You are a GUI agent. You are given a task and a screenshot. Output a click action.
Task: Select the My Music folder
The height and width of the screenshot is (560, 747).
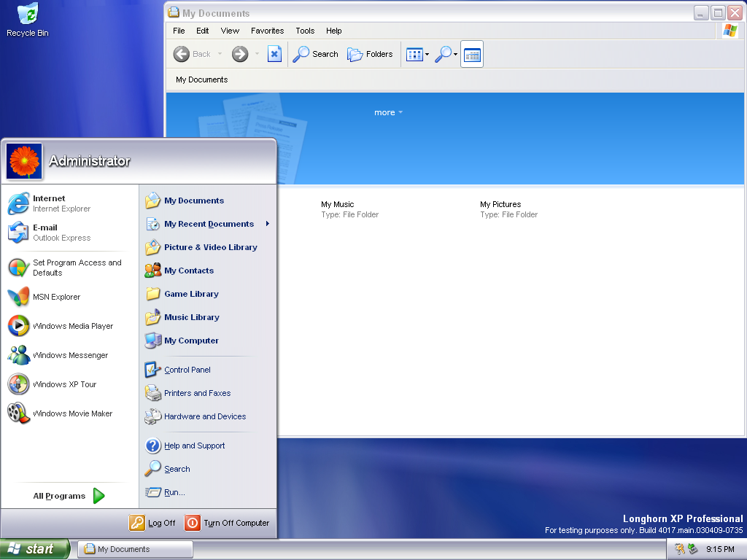pos(338,205)
